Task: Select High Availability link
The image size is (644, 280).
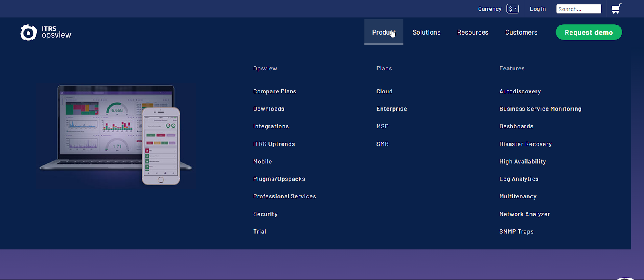Action: (523, 161)
